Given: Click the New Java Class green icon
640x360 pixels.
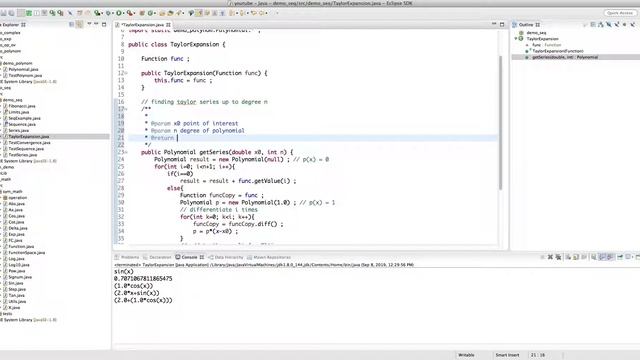Looking at the screenshot, I should (150, 13).
